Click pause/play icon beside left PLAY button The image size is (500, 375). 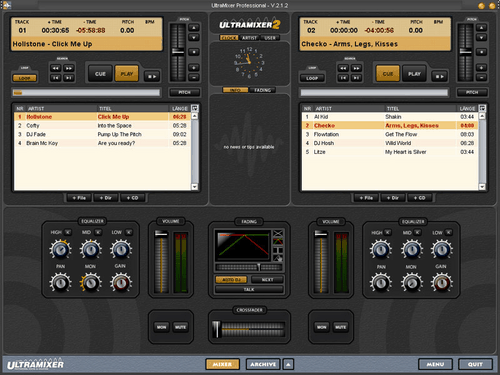point(152,76)
